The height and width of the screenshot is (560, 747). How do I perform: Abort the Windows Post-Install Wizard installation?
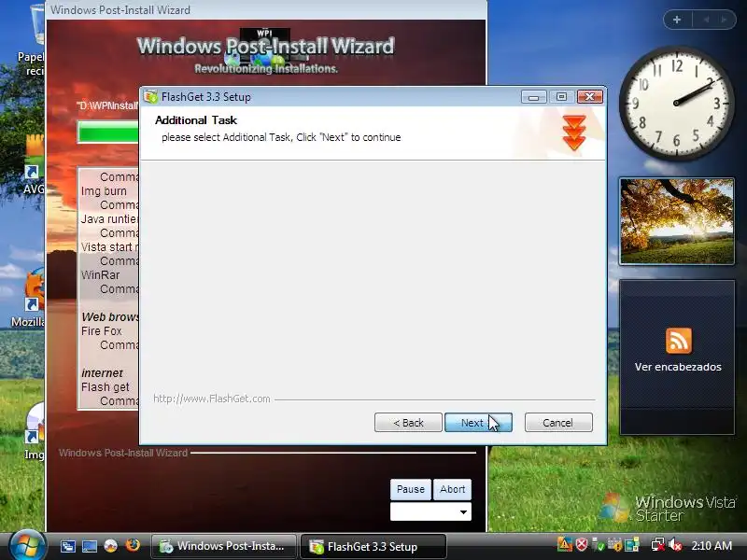tap(452, 489)
